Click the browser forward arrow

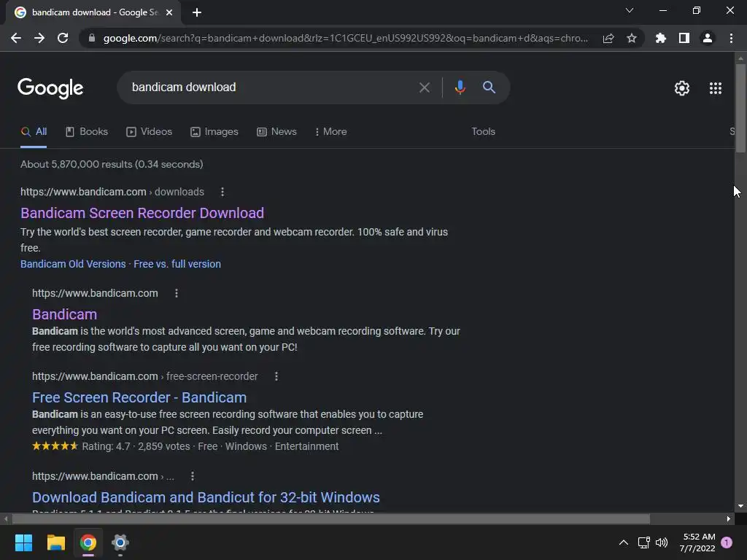pos(39,38)
